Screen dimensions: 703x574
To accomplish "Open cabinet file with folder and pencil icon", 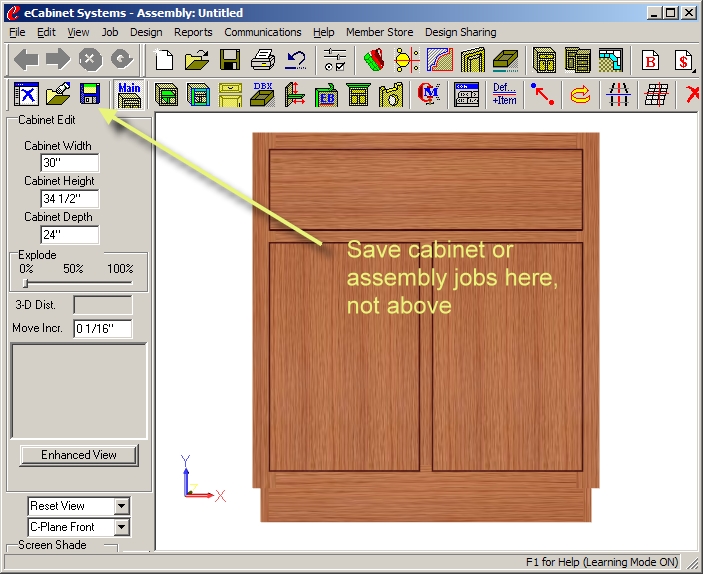I will coord(58,94).
